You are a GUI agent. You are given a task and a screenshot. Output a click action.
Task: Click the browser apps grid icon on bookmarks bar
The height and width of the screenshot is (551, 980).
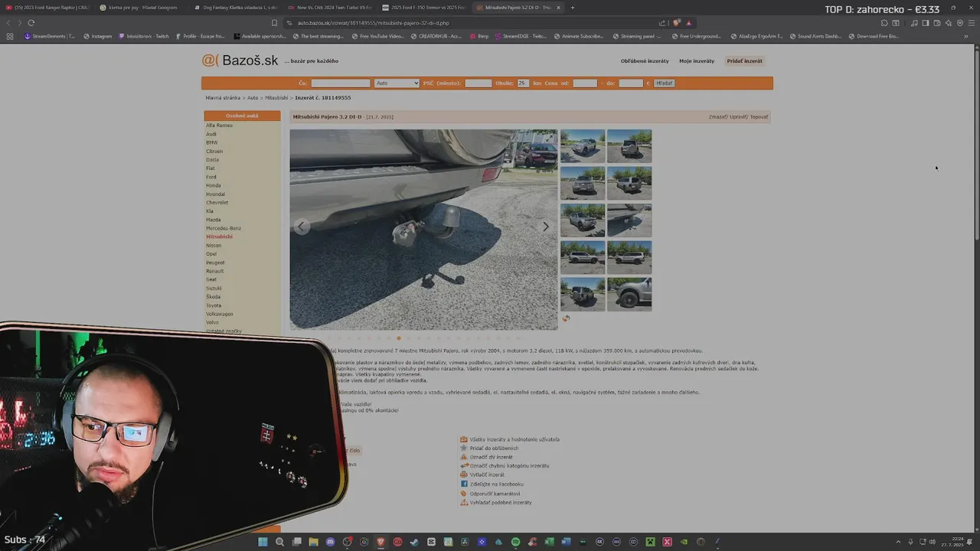[10, 36]
